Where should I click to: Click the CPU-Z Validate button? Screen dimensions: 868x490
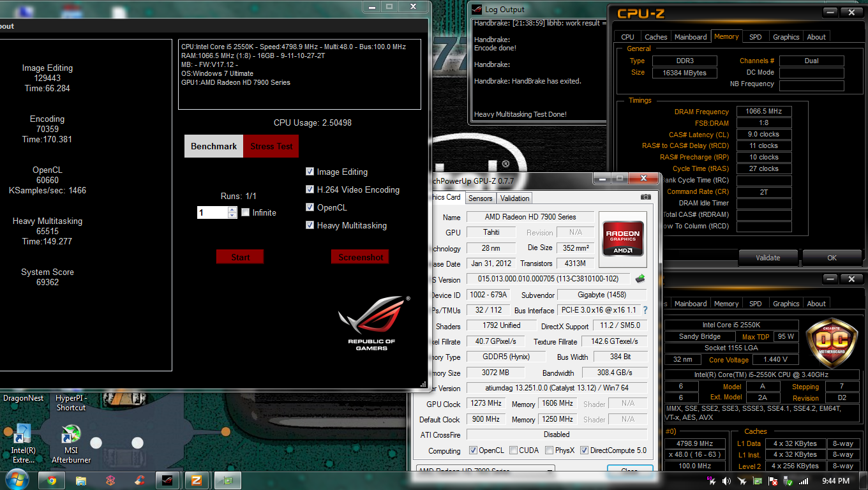pos(768,258)
